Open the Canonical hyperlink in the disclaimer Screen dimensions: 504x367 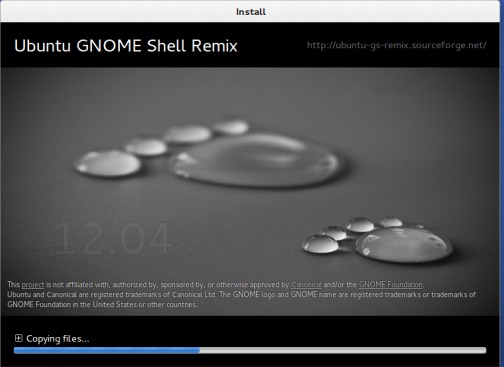tap(306, 285)
